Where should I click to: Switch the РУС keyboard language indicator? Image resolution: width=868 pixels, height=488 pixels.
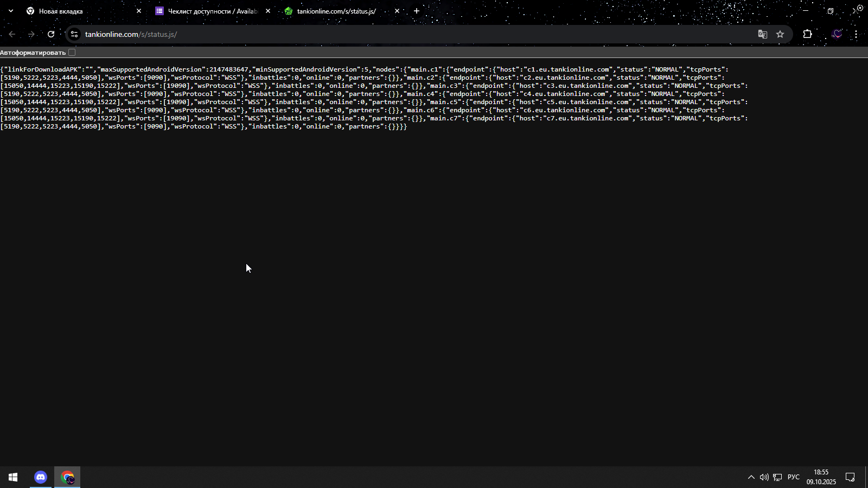794,477
